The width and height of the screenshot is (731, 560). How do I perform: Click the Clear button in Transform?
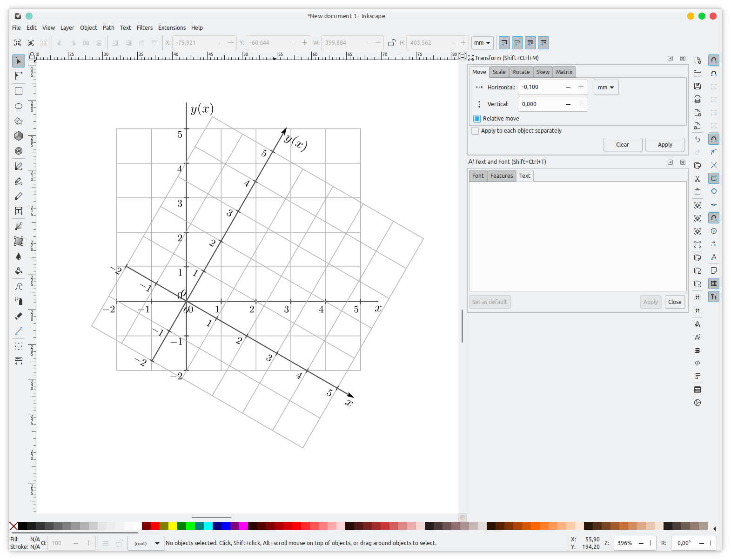click(623, 145)
